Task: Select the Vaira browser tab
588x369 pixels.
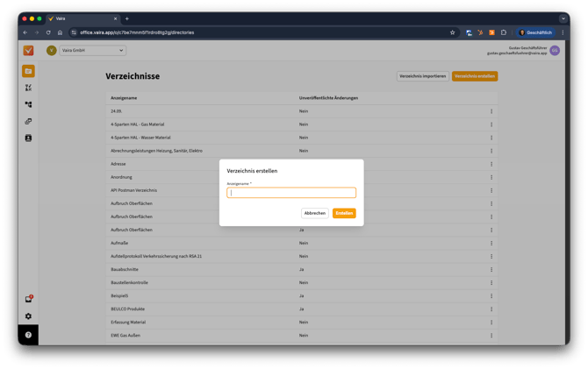Action: click(x=79, y=18)
